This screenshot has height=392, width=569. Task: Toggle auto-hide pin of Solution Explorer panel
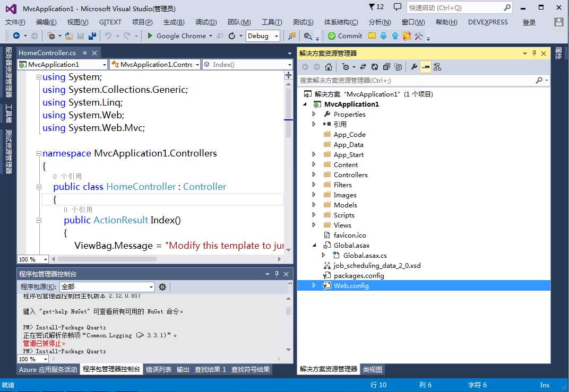[534, 53]
